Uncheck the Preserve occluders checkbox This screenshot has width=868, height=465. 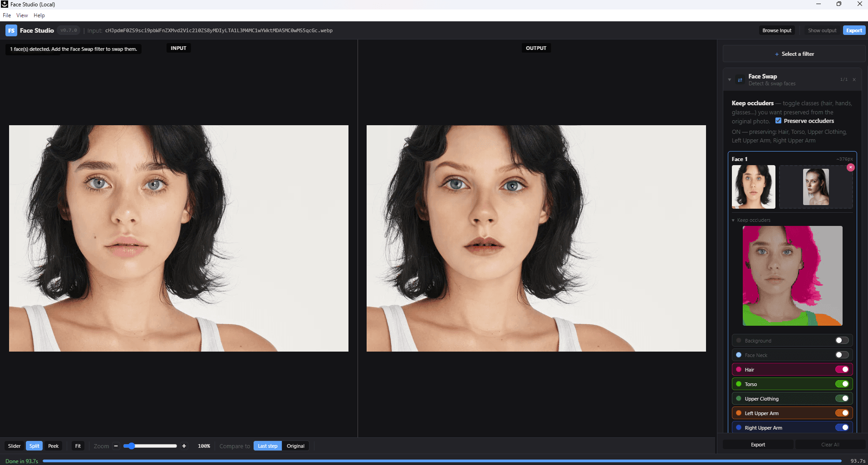(778, 121)
